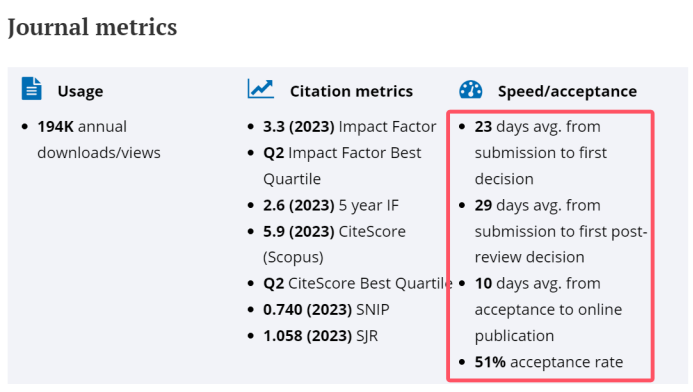
Task: Click the Usage document icon
Action: pos(31,88)
